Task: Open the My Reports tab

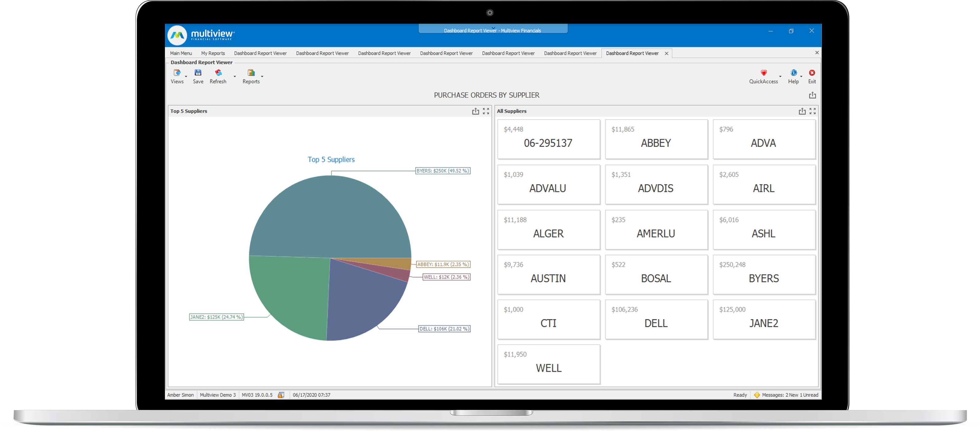Action: point(213,53)
